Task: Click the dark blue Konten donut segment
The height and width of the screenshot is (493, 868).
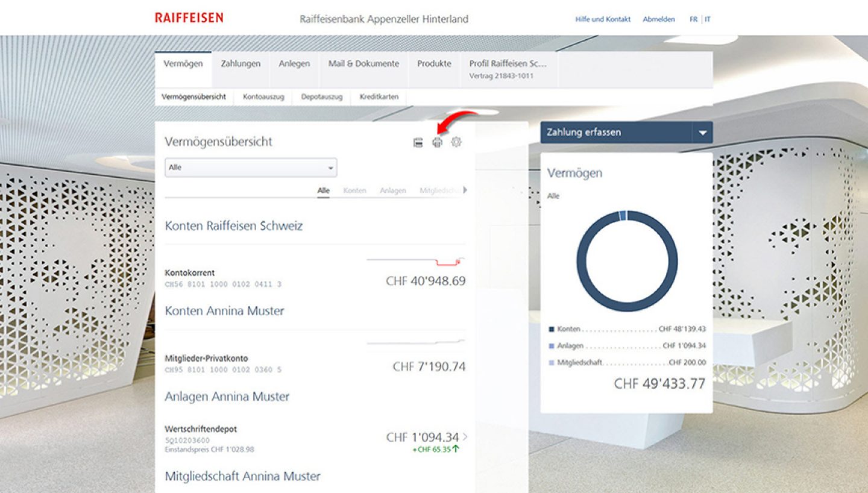Action: pyautogui.click(x=627, y=307)
